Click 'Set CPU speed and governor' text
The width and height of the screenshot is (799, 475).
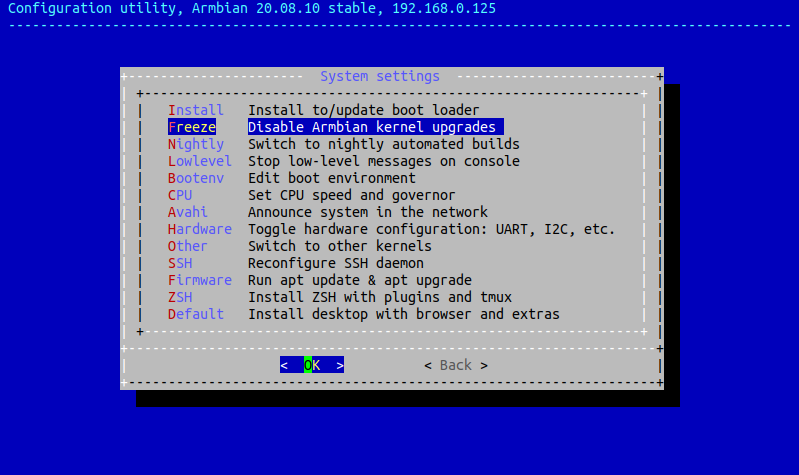tap(352, 195)
